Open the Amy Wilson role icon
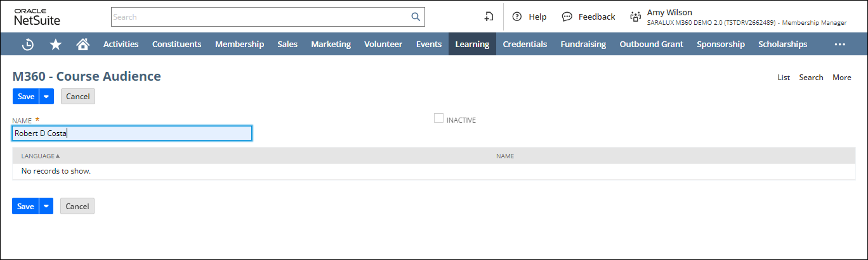 point(635,17)
